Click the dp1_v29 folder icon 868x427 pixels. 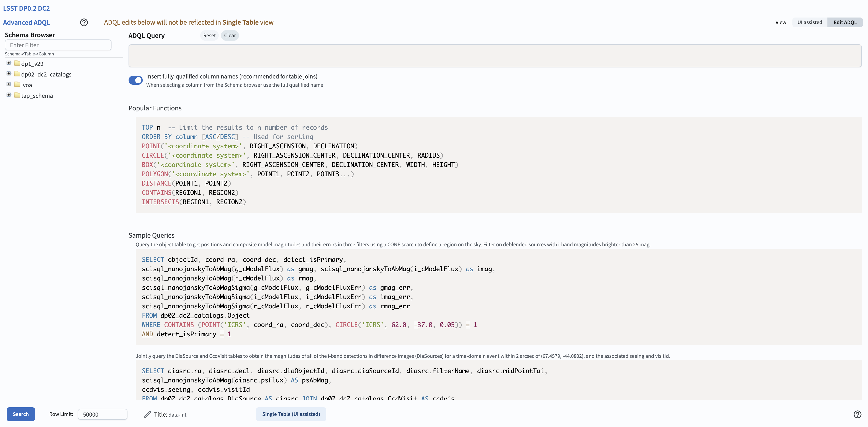pos(18,63)
